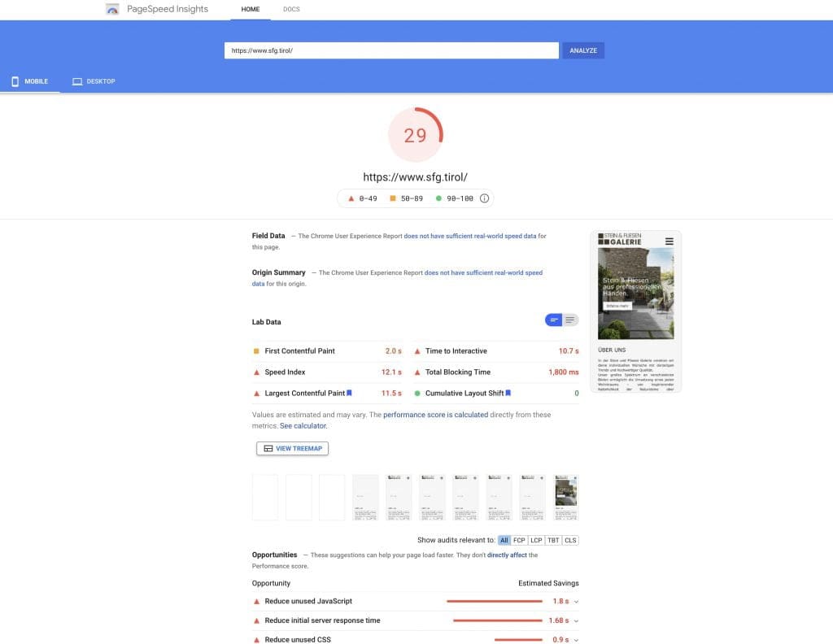Click the hamburger menu in site preview
Viewport: 833px width, 644px height.
coord(669,241)
